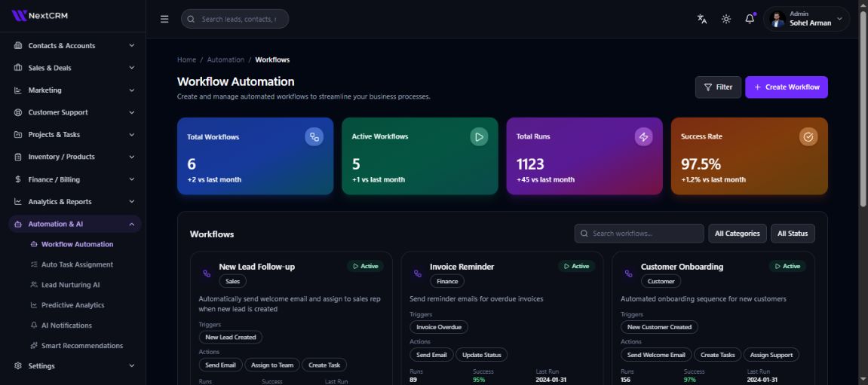Click the Customer Onboarding workflow icon
Screen dimensions: 868x385
[x=628, y=273]
